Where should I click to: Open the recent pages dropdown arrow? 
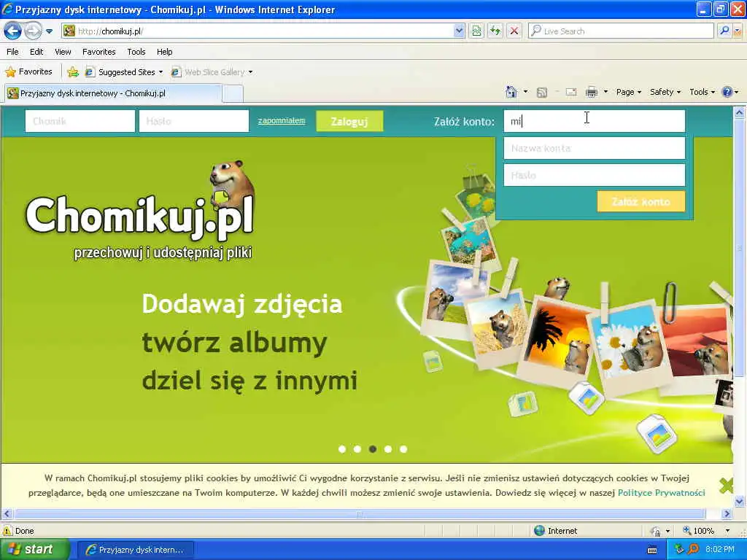49,31
